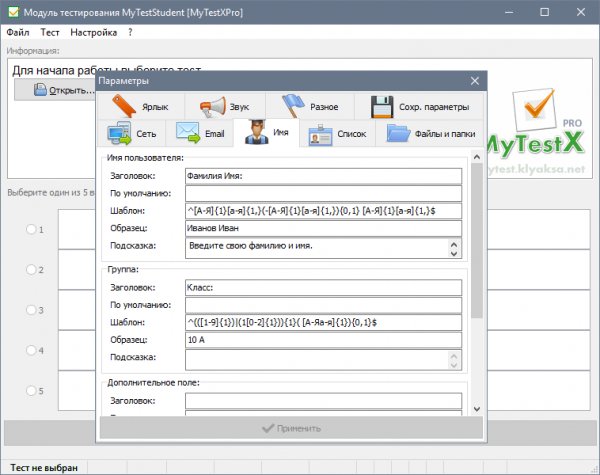600x475 pixels.
Task: Click up arrow in Группа Подсказка field
Action: coord(454,356)
